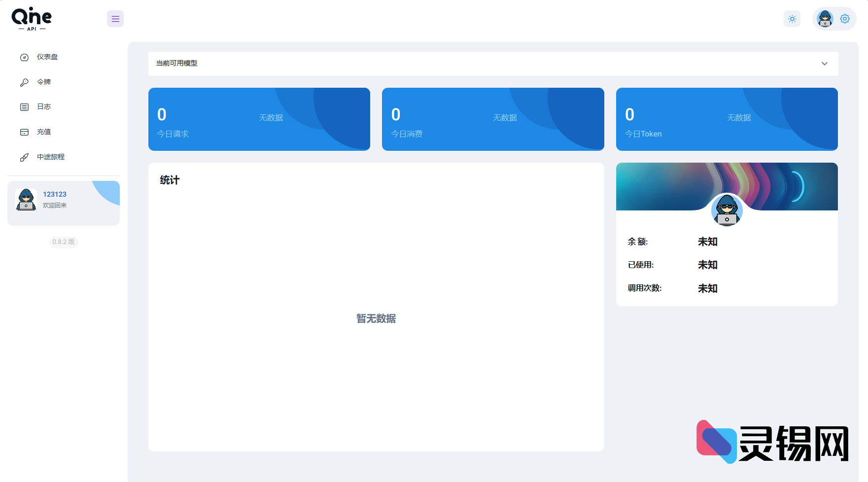This screenshot has width=868, height=482.
Task: Open the 充值 page from the sidebar
Action: click(44, 132)
